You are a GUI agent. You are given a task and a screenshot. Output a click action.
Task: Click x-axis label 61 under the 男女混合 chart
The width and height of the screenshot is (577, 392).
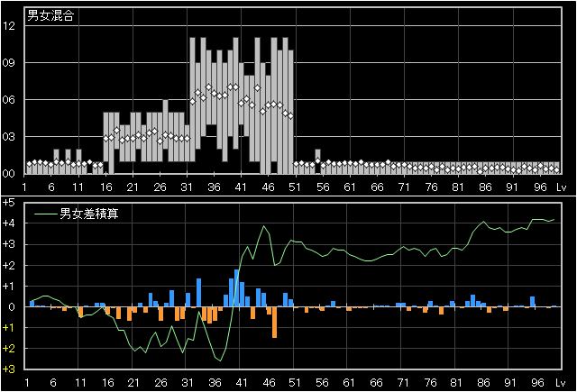click(x=350, y=187)
